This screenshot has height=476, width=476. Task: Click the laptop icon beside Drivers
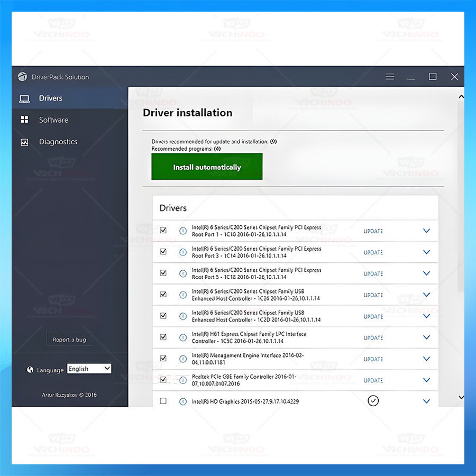pos(24,99)
